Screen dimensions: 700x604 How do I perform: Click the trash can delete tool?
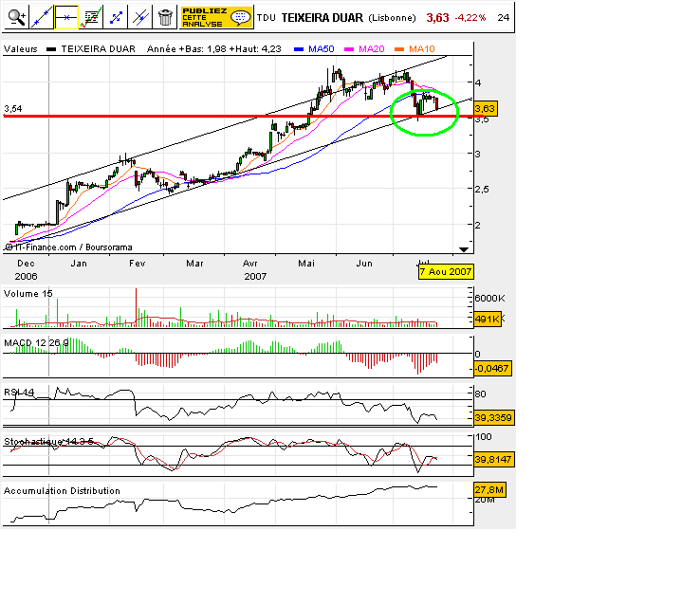[165, 17]
